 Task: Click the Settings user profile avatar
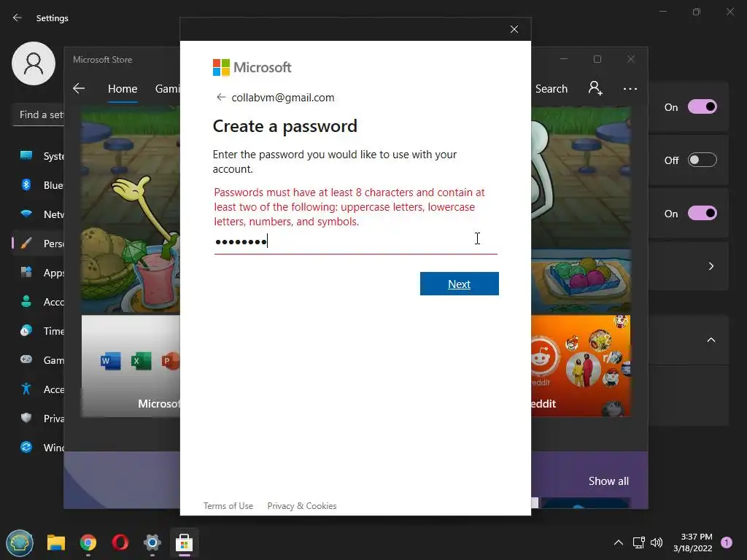tap(34, 63)
